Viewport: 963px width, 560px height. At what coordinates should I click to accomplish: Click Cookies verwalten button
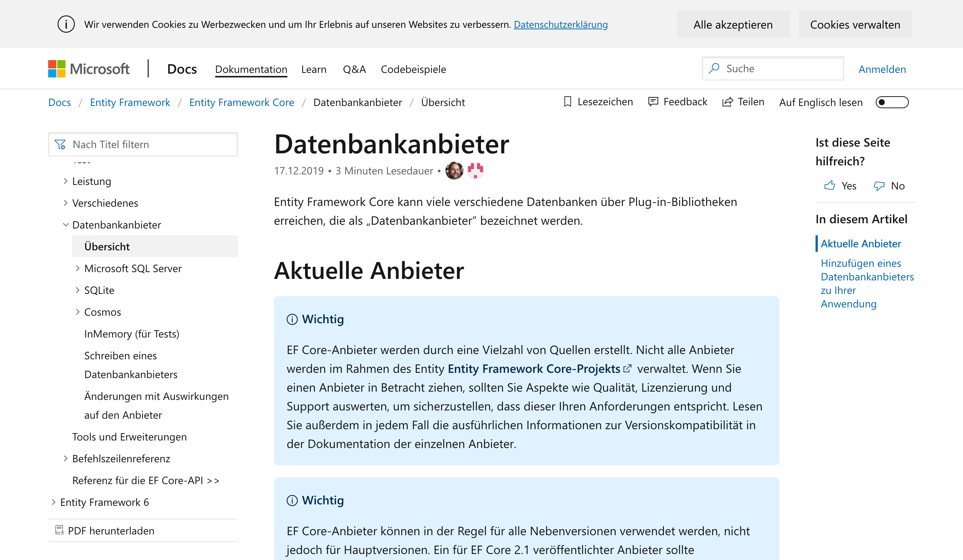point(855,24)
